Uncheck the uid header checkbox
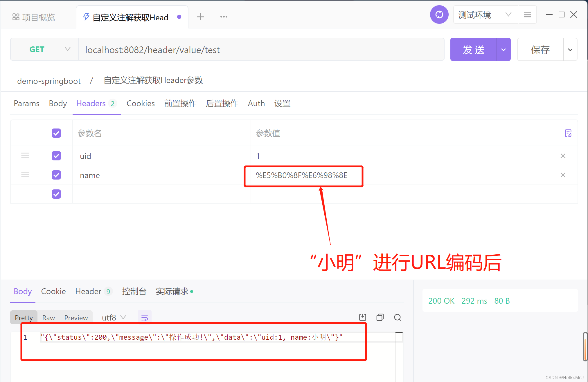 [x=56, y=156]
